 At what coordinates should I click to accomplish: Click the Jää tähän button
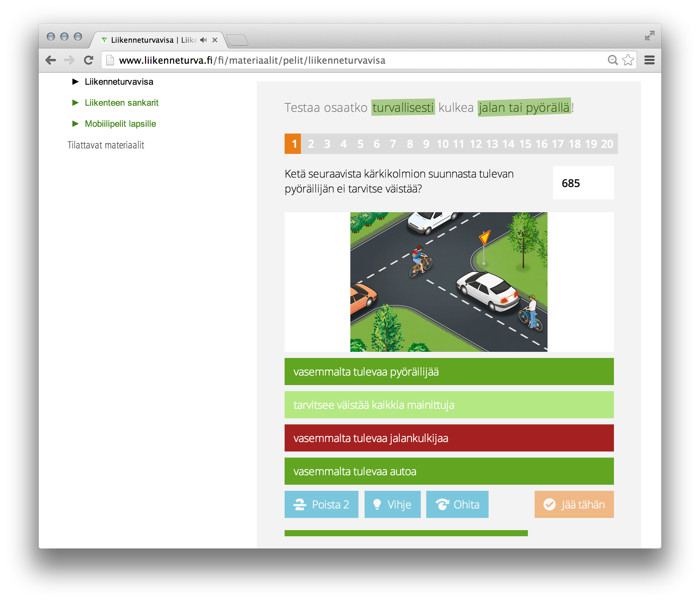574,504
